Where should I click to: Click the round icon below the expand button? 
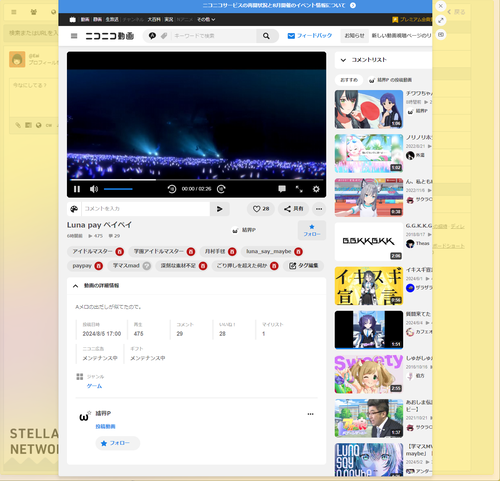click(x=441, y=34)
